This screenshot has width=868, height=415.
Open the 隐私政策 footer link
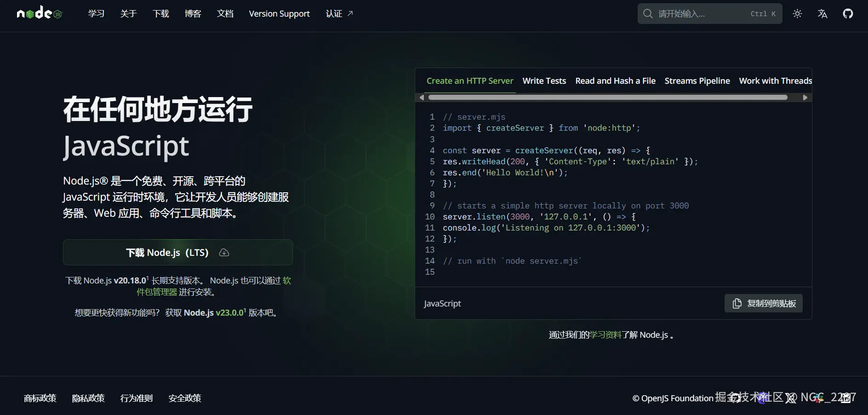88,398
